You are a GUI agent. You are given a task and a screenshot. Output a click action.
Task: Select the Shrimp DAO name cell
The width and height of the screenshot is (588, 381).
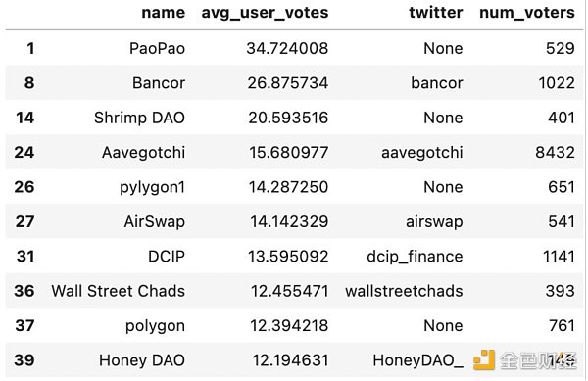click(x=139, y=118)
